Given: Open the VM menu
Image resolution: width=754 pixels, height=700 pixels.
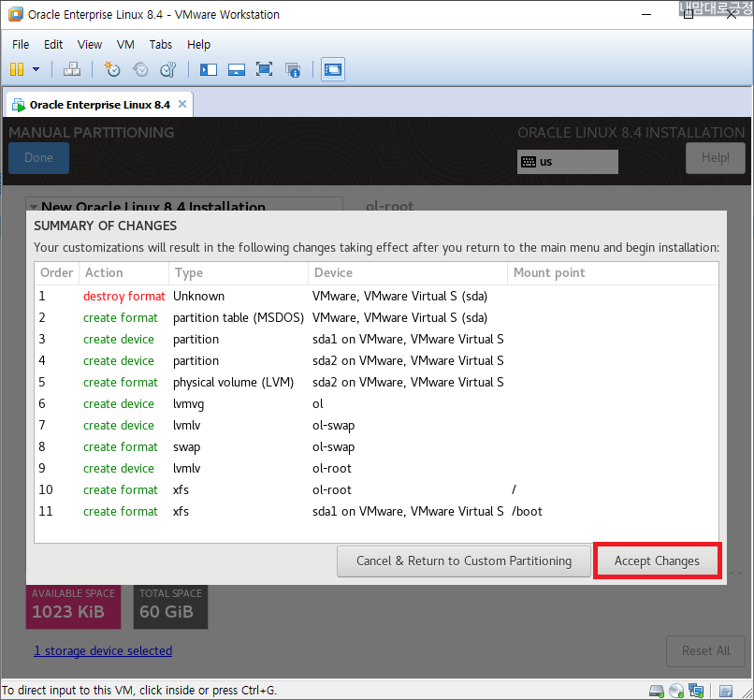Looking at the screenshot, I should coord(125,44).
